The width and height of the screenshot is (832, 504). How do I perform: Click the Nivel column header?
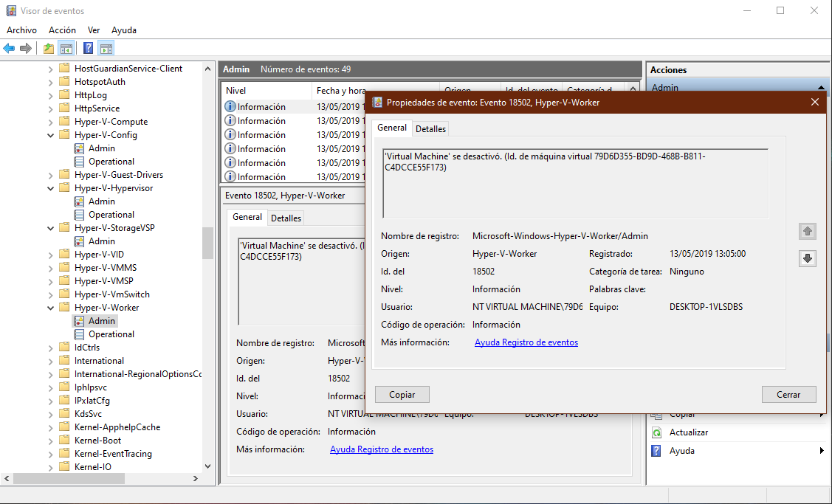[267, 91]
